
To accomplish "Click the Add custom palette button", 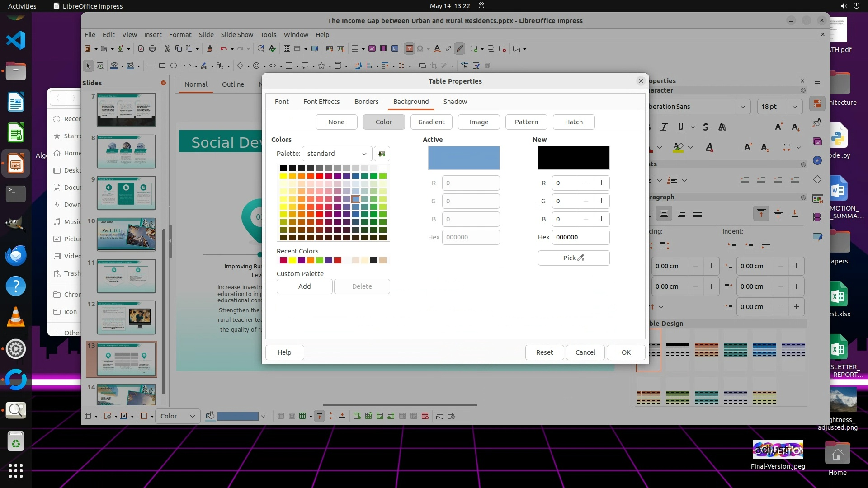I will coord(304,286).
